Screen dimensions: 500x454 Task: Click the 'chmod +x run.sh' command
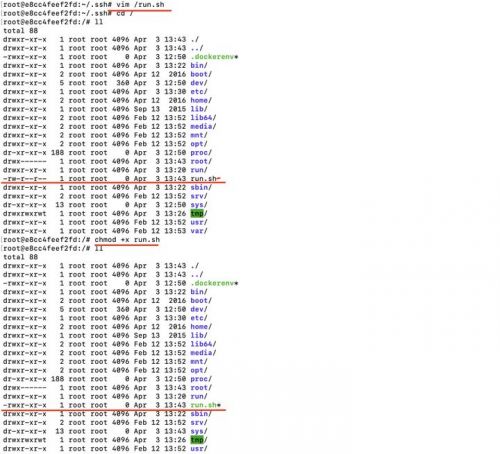pos(127,240)
